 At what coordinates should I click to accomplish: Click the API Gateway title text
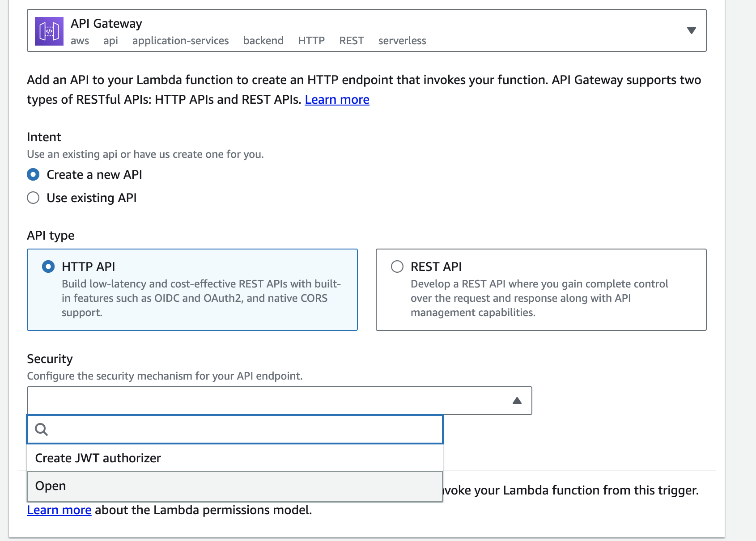pos(106,23)
